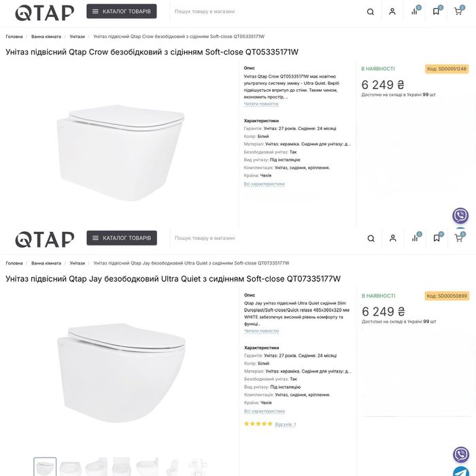Open the shopping cart icon above the Crow product
The height and width of the screenshot is (476, 476).
pos(458,12)
